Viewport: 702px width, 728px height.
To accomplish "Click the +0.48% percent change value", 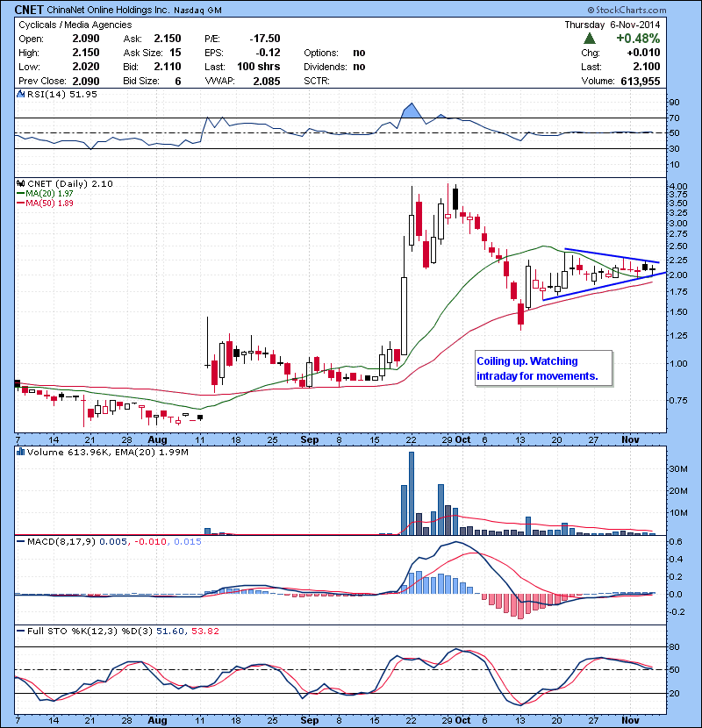I will click(x=638, y=38).
